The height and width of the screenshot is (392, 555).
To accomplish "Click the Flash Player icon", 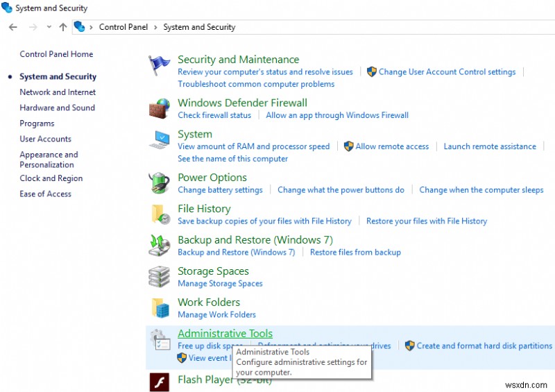I will pyautogui.click(x=160, y=382).
